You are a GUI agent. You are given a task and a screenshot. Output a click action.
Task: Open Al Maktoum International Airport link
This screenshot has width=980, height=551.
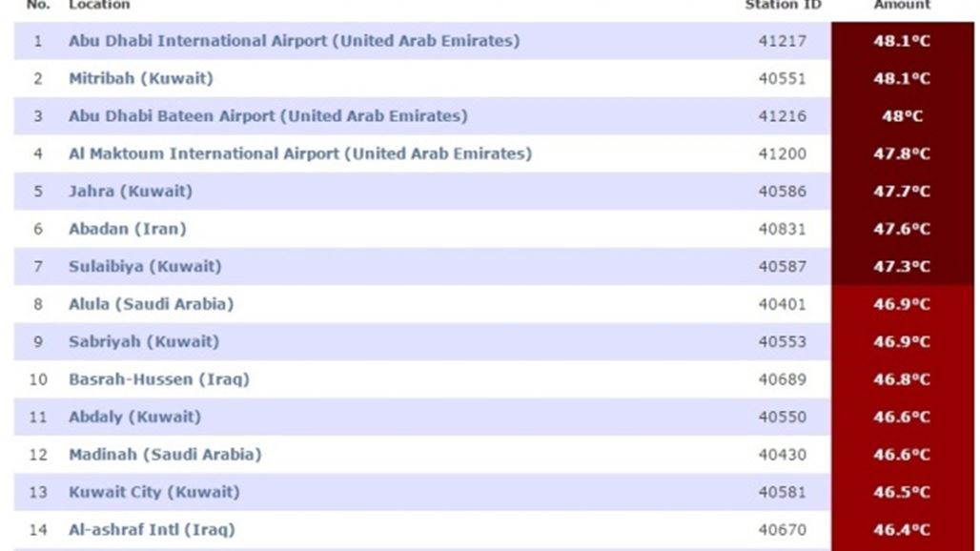coord(300,153)
